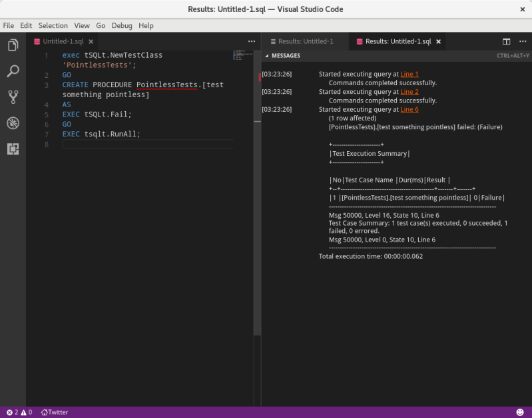
Task: Click the Test Case Summary message
Action: coord(418,227)
